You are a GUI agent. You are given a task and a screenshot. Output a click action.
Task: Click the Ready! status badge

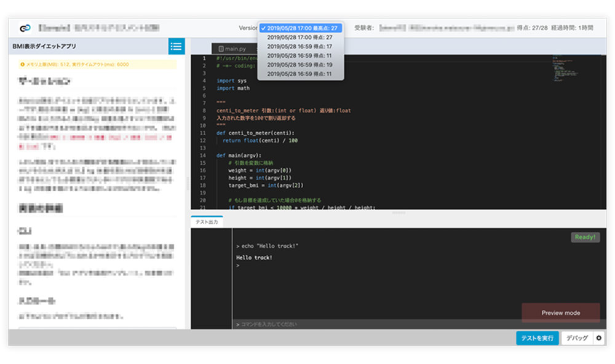[585, 237]
